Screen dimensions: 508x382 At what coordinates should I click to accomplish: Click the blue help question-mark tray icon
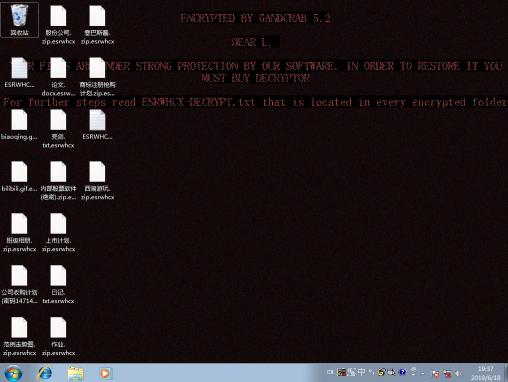tap(403, 372)
